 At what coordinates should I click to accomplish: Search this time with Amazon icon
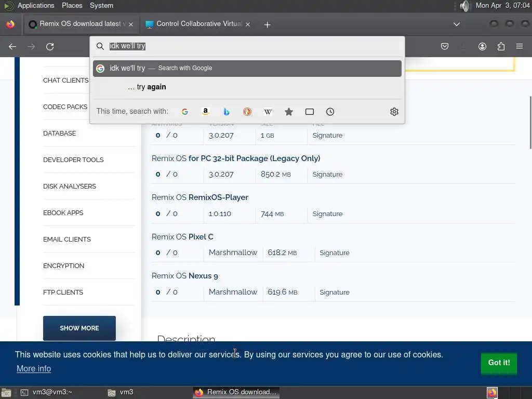[205, 112]
